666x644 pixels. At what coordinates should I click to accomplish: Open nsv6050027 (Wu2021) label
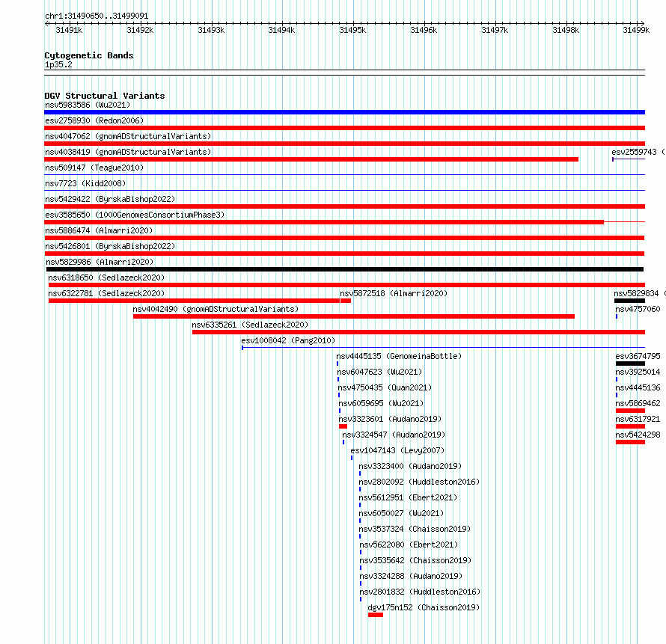coord(401,513)
